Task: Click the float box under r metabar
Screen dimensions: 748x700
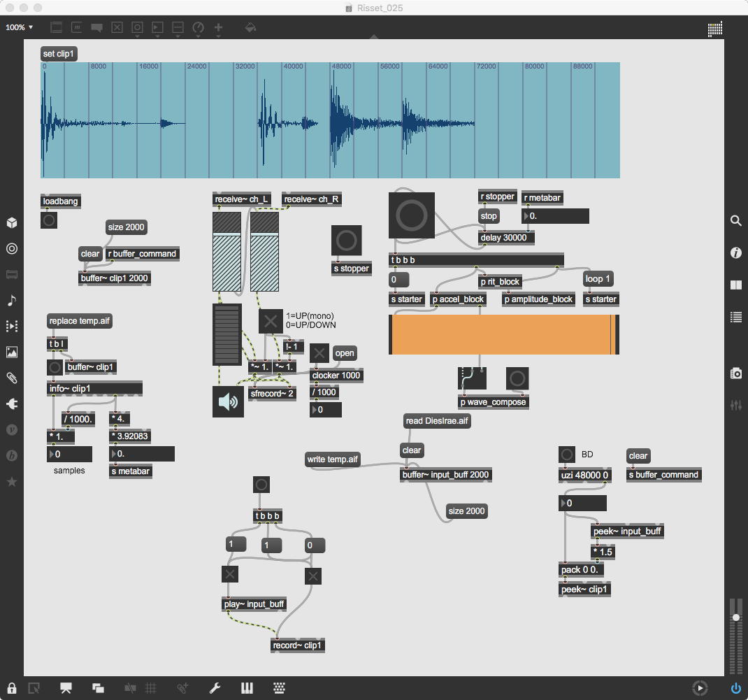Action: (x=555, y=215)
